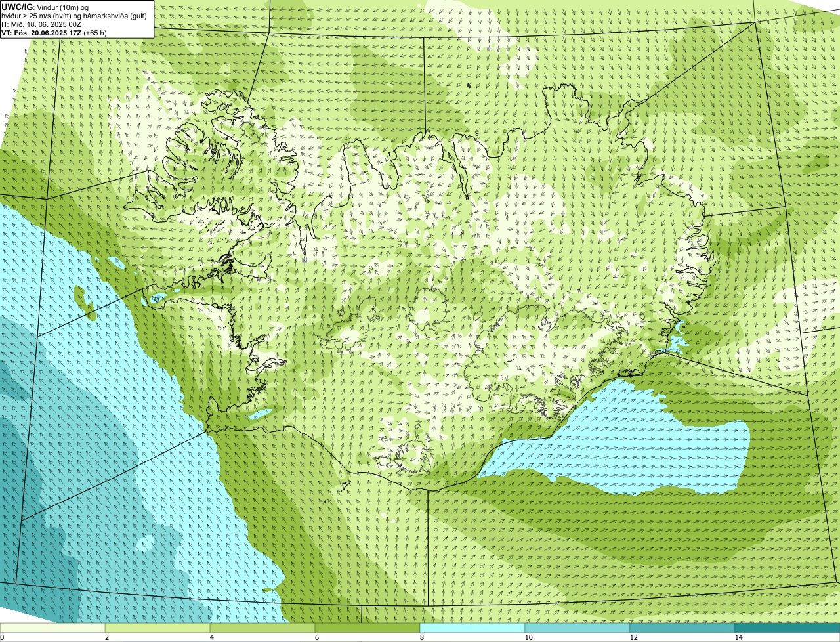Click the legend tick label "10"
Viewport: 840px width, 642px height.
coord(528,637)
